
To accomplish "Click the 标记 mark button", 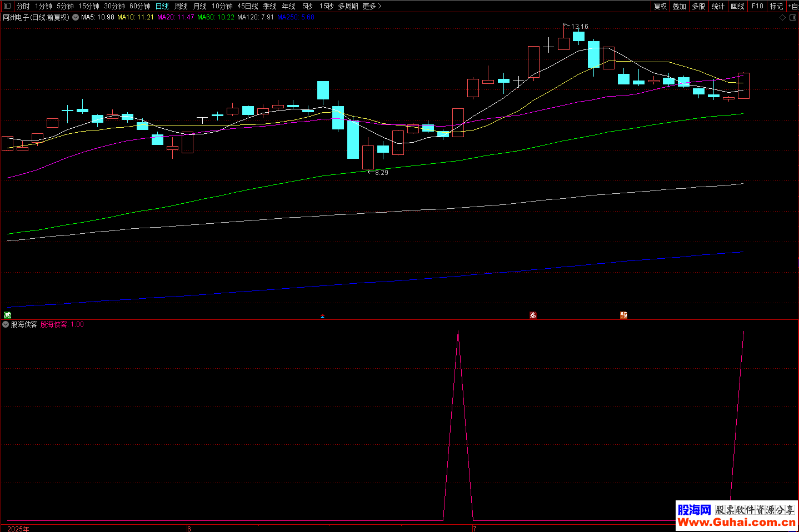I will pos(777,6).
